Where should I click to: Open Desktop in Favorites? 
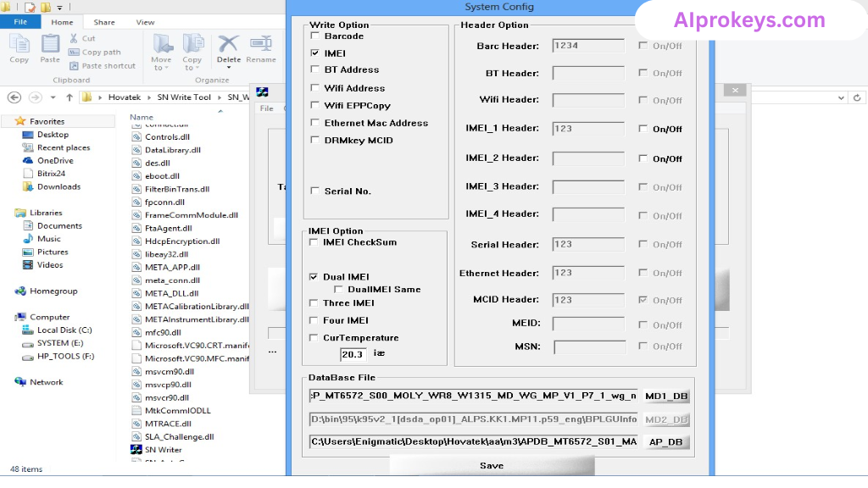53,135
